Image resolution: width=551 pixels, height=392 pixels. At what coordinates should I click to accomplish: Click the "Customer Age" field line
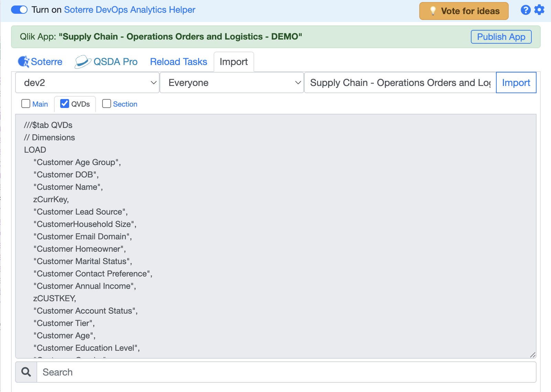[64, 336]
